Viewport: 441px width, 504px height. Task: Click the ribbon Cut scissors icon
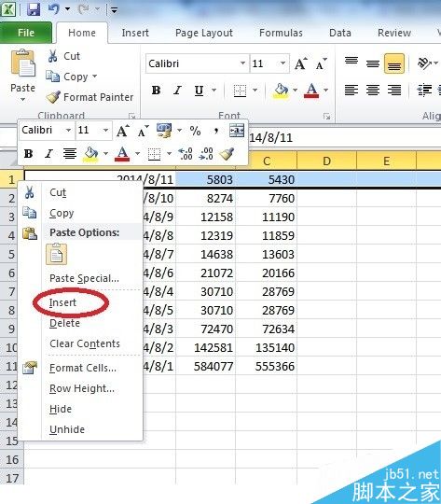(x=52, y=56)
